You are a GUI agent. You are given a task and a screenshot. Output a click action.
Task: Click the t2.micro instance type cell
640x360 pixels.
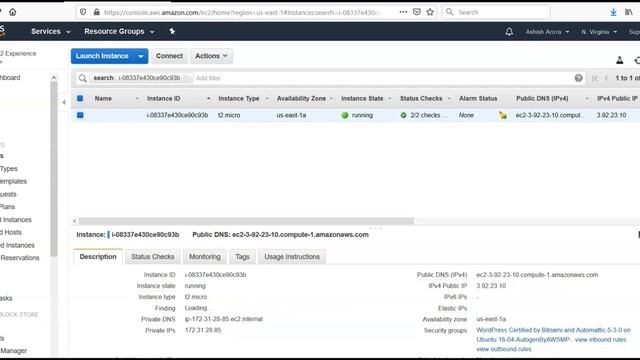(x=229, y=115)
